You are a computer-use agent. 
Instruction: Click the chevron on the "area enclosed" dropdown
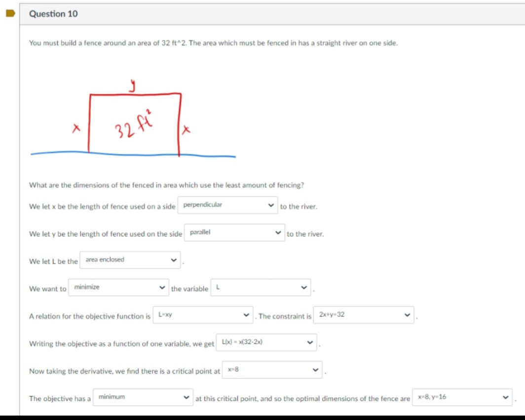(x=173, y=260)
